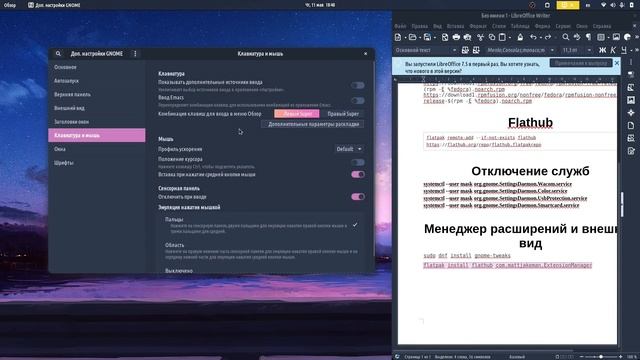Click the clock in GNOME top bar
Screen dimensions: 640x360
pos(320,5)
